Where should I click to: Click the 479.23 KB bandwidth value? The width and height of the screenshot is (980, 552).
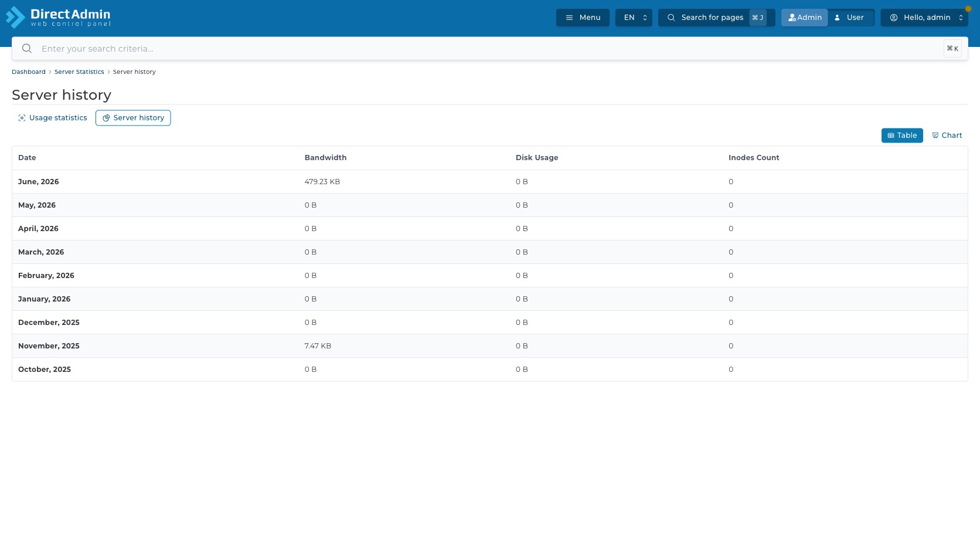pyautogui.click(x=322, y=182)
